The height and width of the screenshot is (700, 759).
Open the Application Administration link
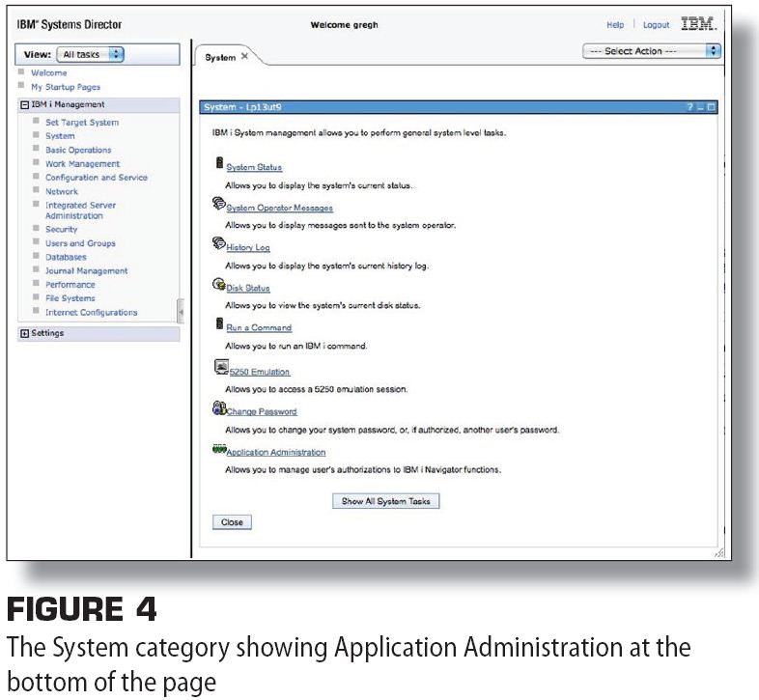pos(275,452)
